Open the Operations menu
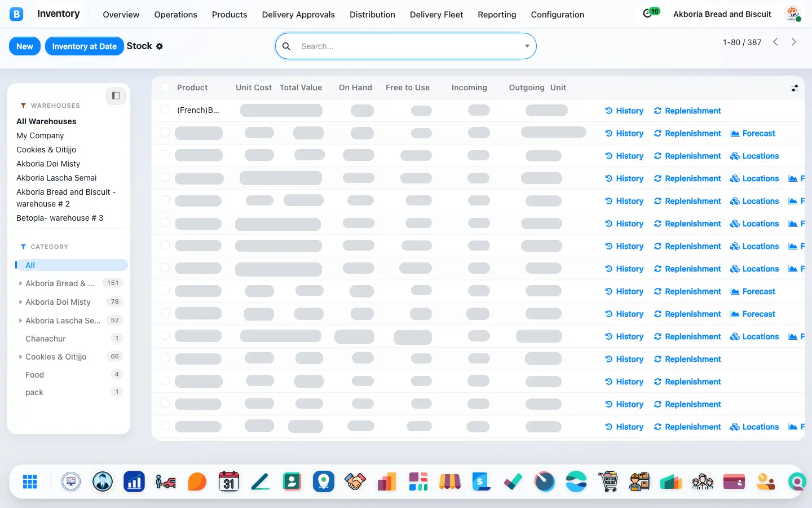Screen dimensions: 812x508 (176, 15)
